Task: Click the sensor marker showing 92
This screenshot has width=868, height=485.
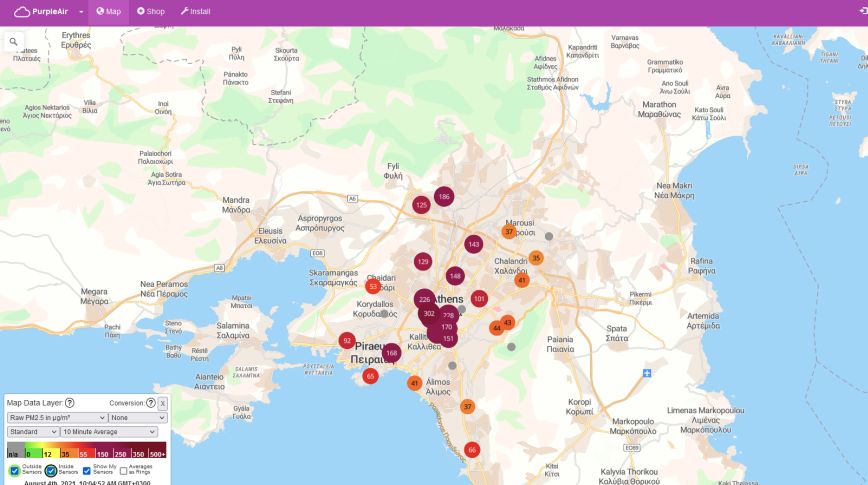Action: 347,340
